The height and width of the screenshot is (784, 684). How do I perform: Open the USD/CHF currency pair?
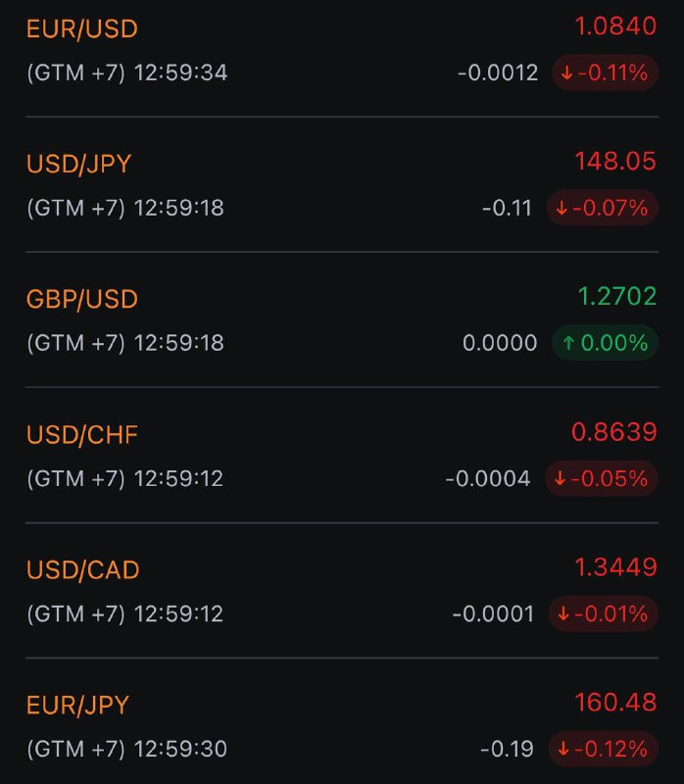pyautogui.click(x=82, y=434)
